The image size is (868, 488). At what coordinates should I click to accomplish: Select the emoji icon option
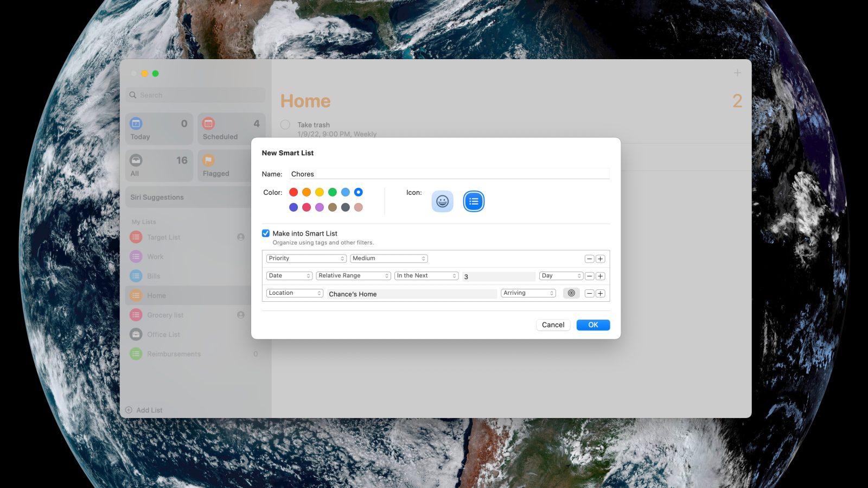(x=442, y=201)
